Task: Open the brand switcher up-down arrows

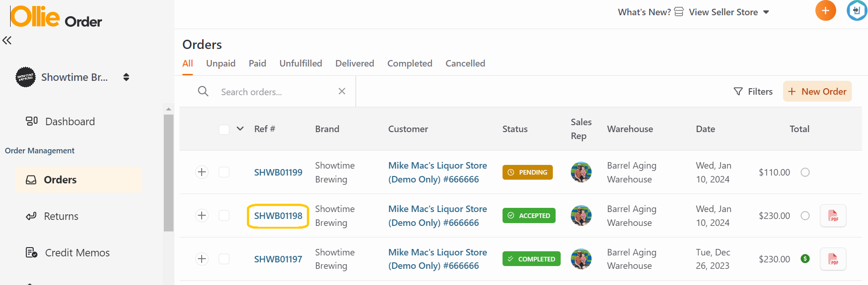Action: [126, 77]
